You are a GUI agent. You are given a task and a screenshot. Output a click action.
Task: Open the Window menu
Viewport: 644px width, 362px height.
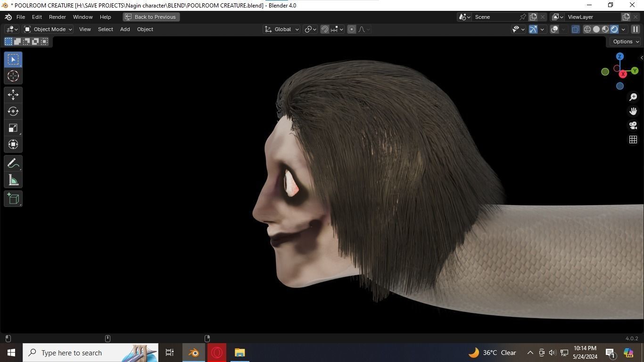[x=83, y=17]
